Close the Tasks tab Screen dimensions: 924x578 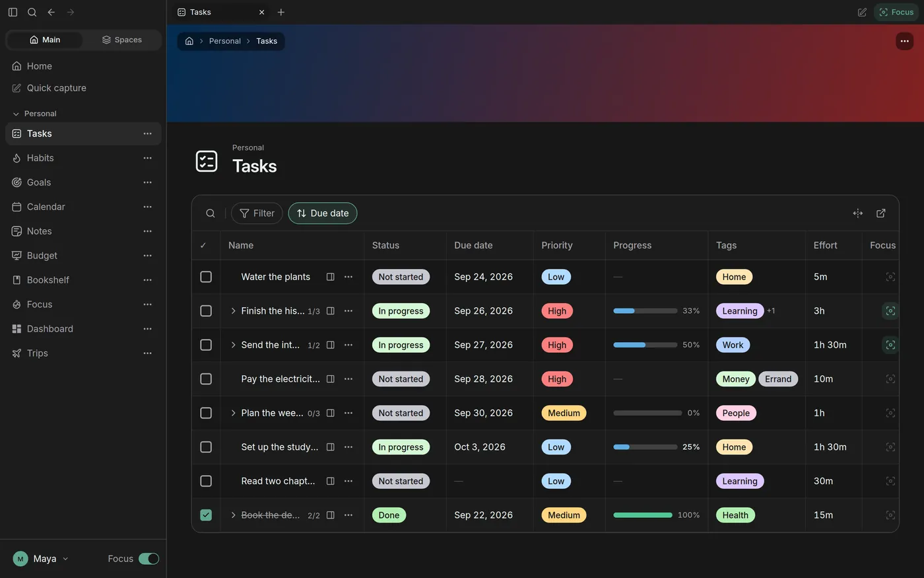click(262, 12)
